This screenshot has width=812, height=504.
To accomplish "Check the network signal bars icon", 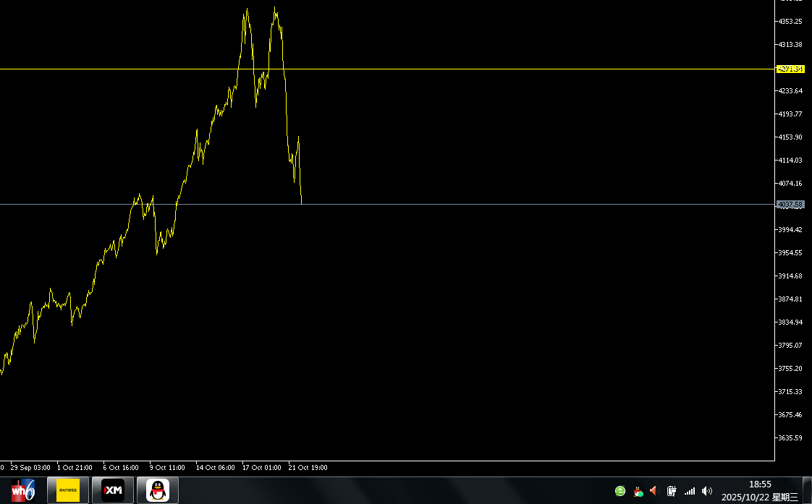I will coord(689,491).
